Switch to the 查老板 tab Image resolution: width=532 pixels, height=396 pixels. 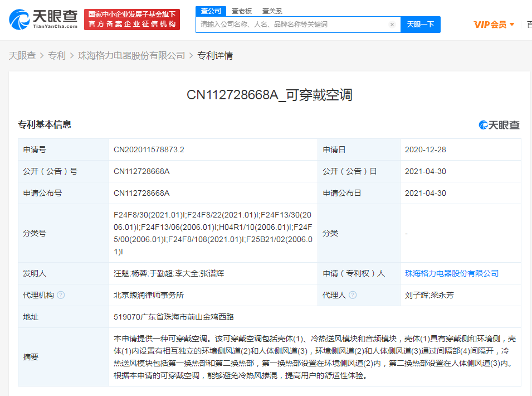242,11
